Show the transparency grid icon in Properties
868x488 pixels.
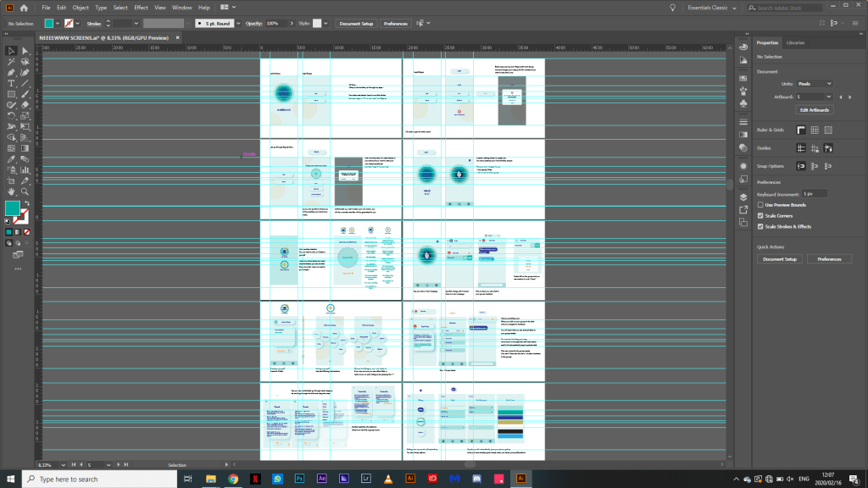(x=829, y=130)
